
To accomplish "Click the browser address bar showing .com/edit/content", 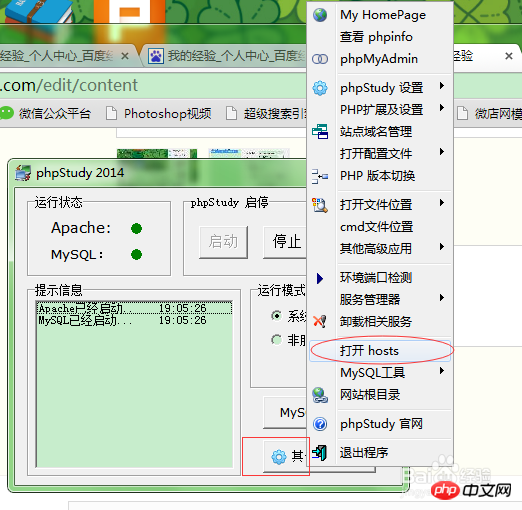I will pos(153,85).
